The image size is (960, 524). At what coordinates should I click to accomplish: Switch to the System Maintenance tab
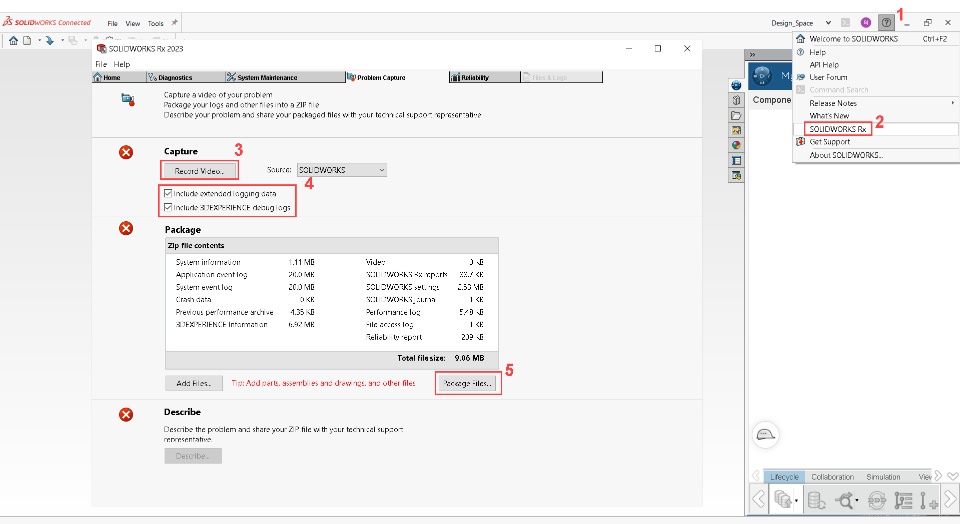[285, 77]
